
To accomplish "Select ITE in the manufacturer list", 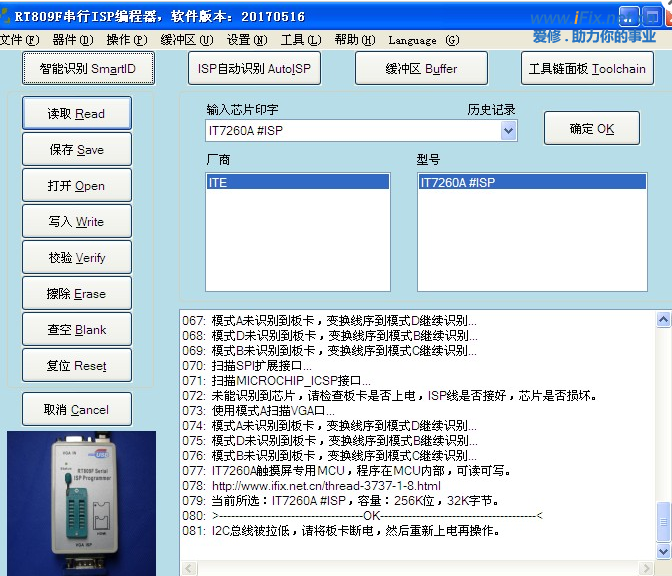I will click(x=297, y=182).
